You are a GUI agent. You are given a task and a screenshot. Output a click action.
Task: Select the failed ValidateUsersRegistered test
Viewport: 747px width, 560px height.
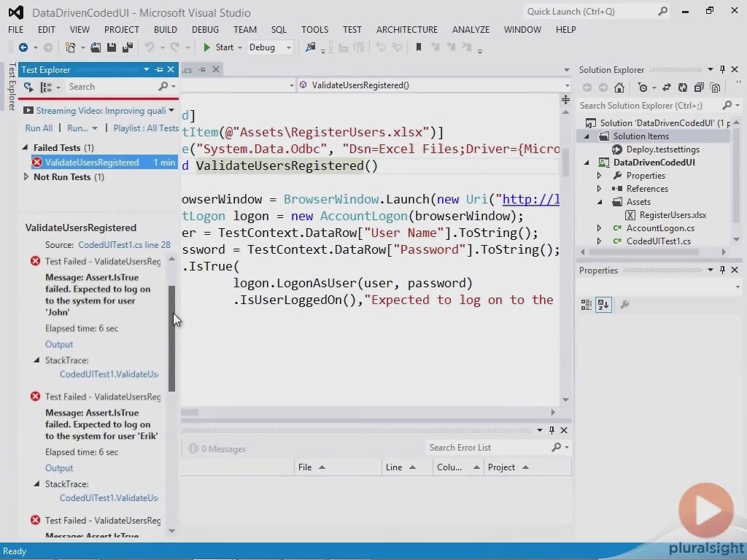click(104, 163)
